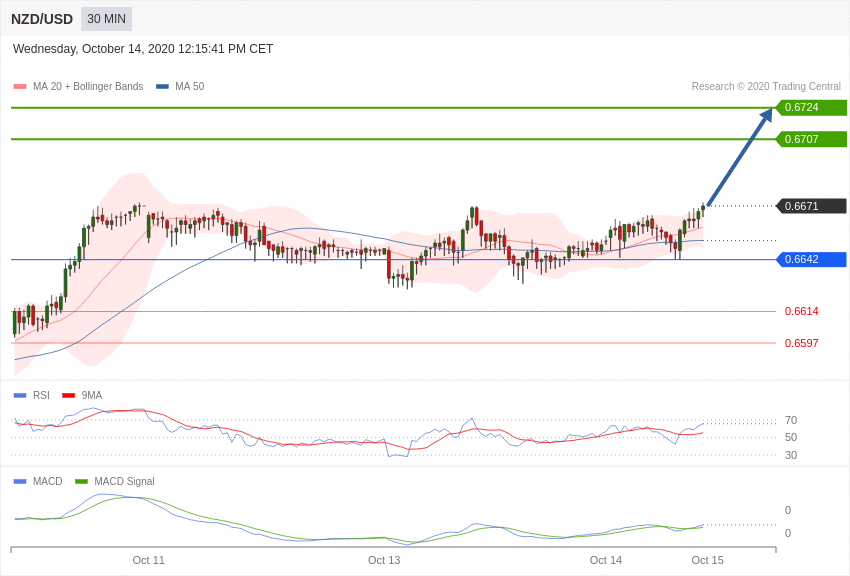Click 'Research © 2020 Trading Central' credit
Screen dimensions: 850x576
(766, 86)
